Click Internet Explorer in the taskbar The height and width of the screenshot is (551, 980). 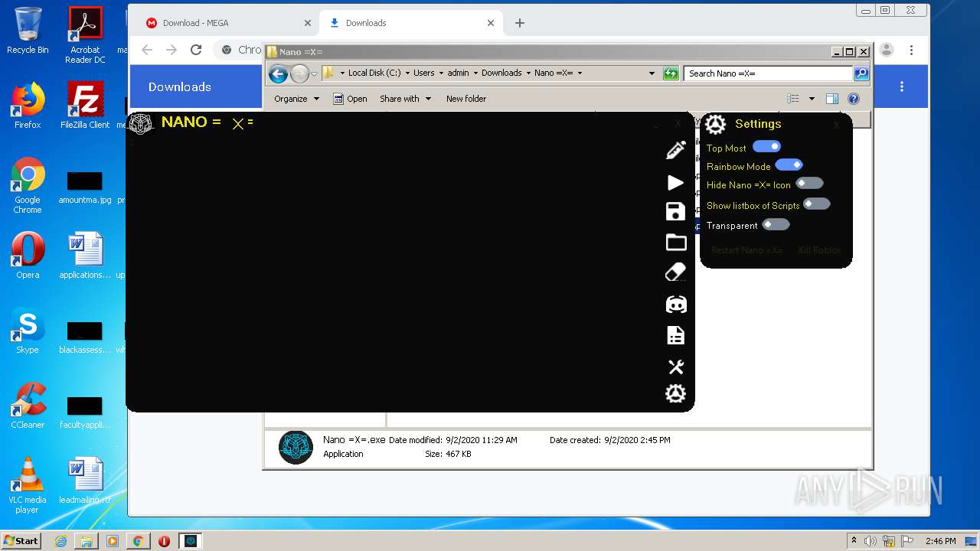pos(60,541)
